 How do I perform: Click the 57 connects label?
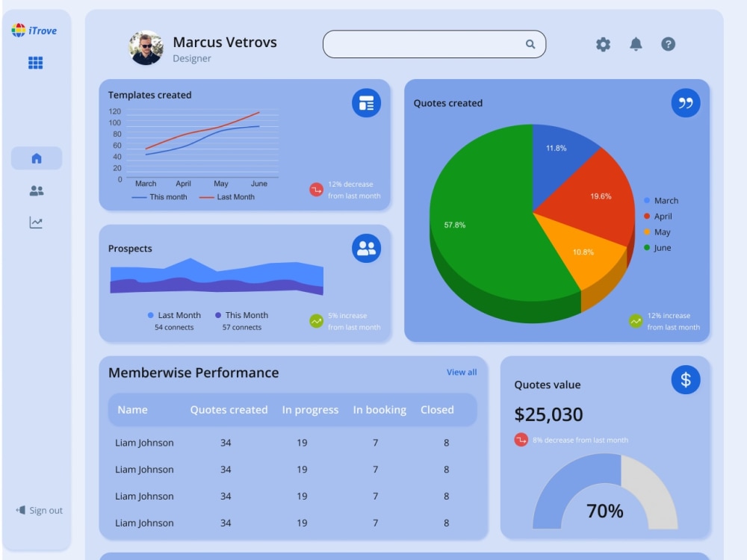coord(241,327)
